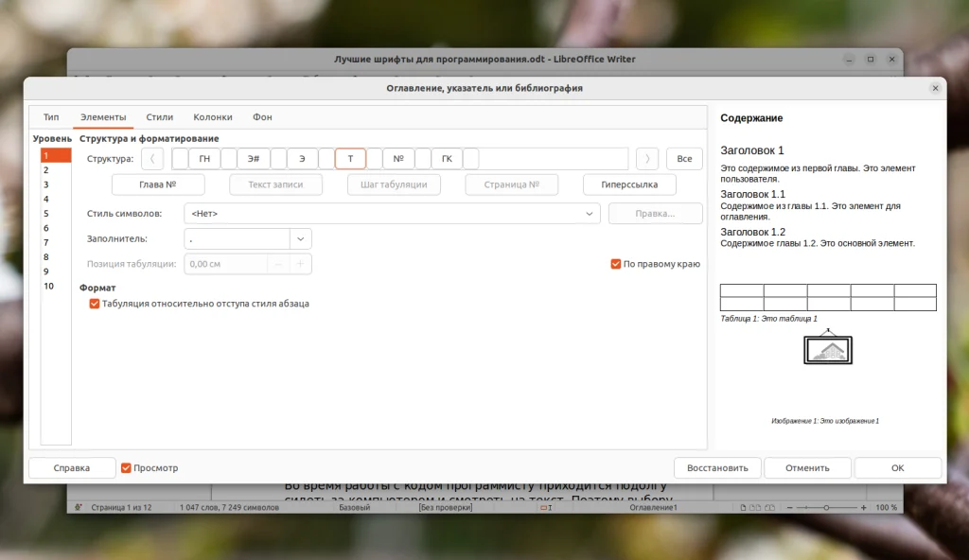Switch to single-page view in status bar

[743, 507]
